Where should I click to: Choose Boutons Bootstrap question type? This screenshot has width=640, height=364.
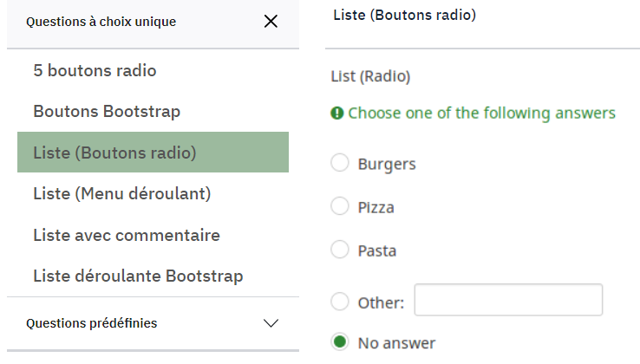[107, 112]
